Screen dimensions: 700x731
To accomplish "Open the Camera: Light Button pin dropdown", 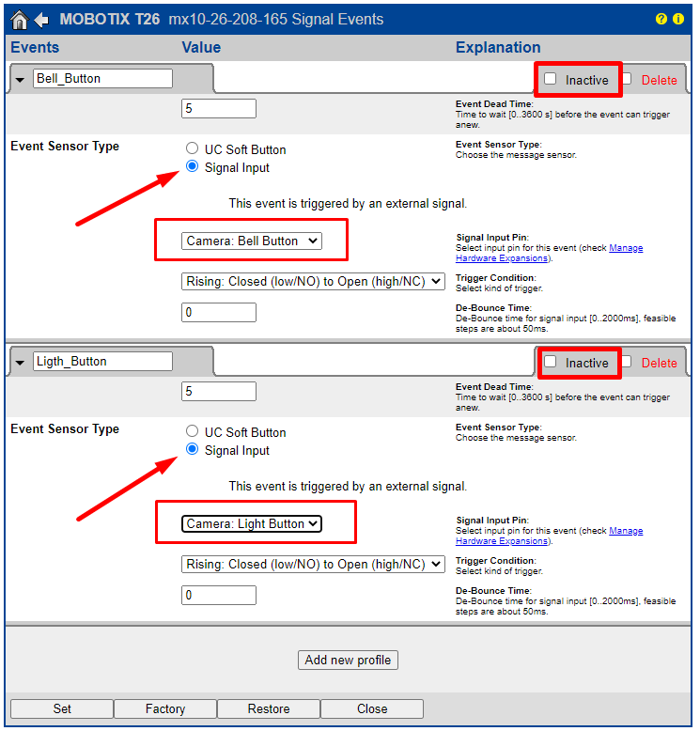I will (252, 524).
